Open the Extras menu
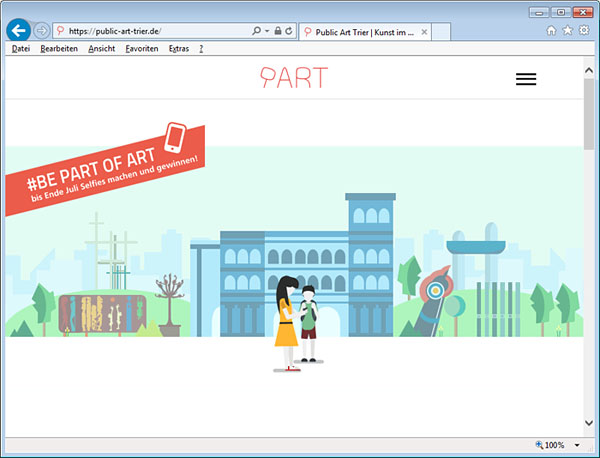The height and width of the screenshot is (458, 600). [x=179, y=49]
